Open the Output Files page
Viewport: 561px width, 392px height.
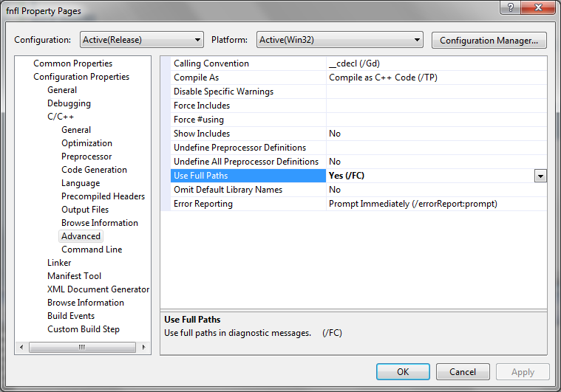(x=85, y=210)
